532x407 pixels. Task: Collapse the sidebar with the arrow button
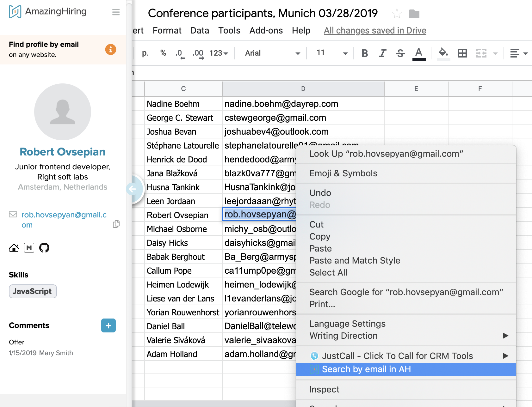point(132,189)
